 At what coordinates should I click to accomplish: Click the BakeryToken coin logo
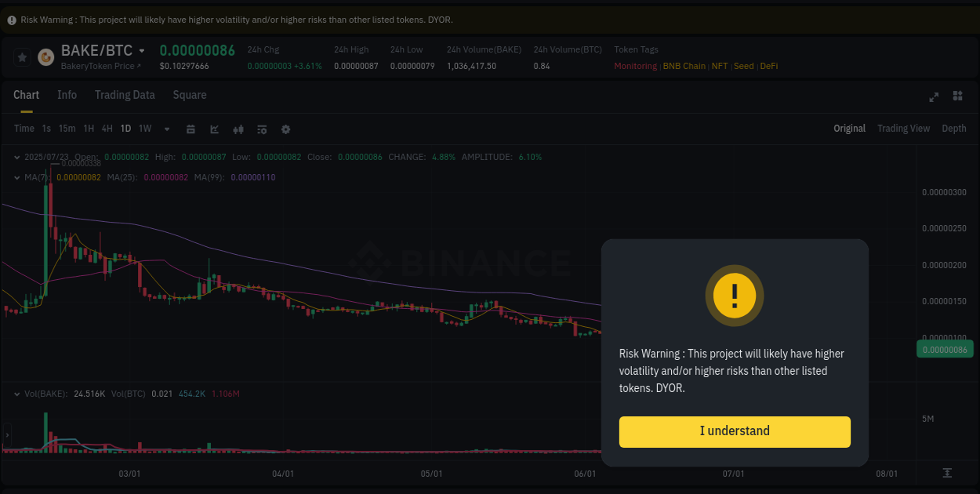(45, 57)
